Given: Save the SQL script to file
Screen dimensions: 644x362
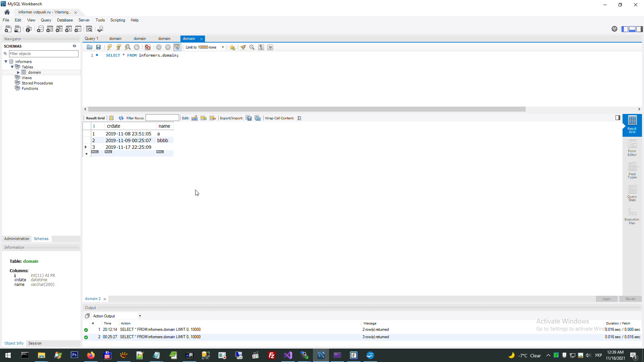Looking at the screenshot, I should click(x=98, y=47).
